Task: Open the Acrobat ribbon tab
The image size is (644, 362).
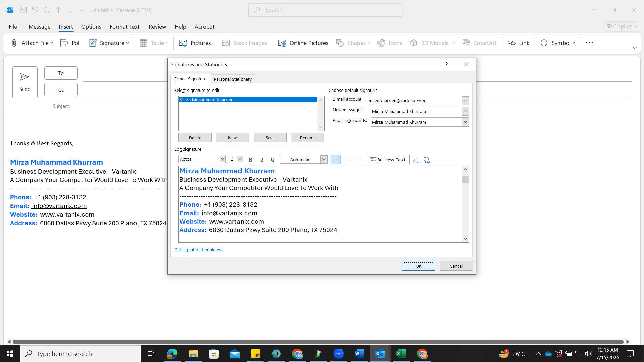Action: click(x=204, y=27)
